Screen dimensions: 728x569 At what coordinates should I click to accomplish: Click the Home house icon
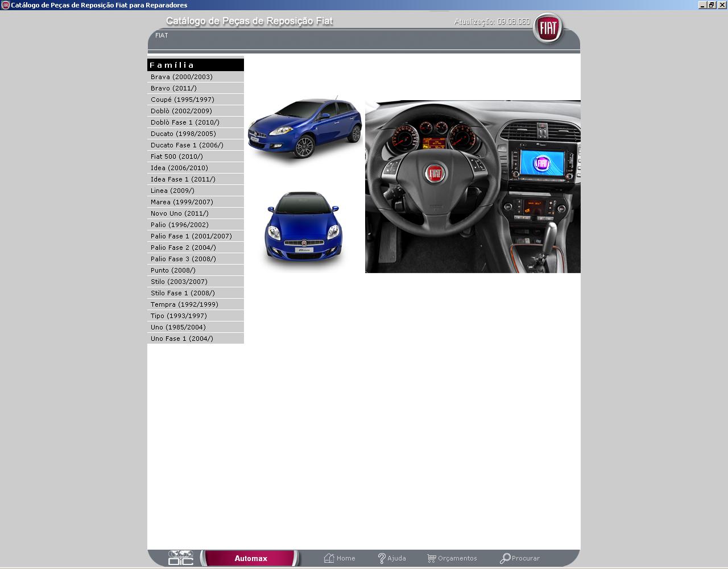pyautogui.click(x=329, y=558)
